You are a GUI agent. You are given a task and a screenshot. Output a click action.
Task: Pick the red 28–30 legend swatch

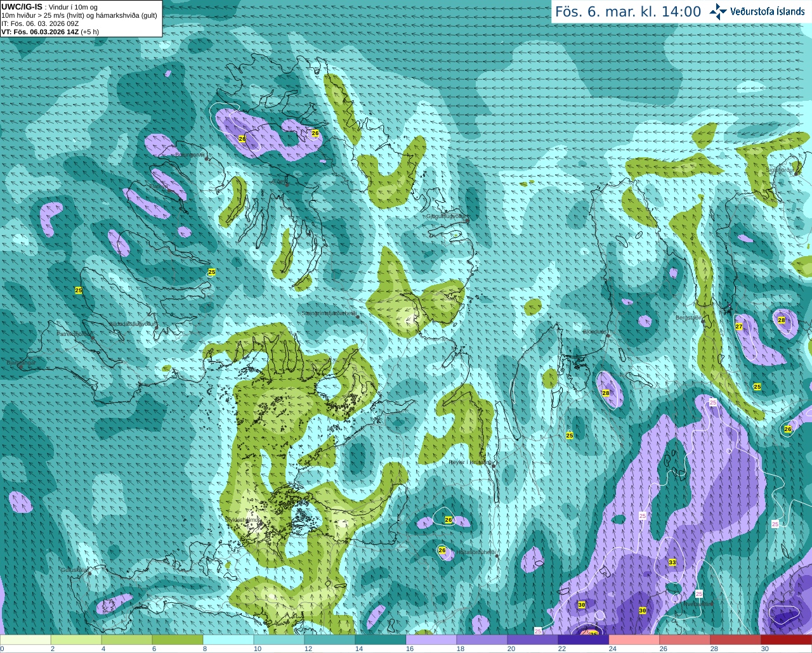(x=736, y=640)
